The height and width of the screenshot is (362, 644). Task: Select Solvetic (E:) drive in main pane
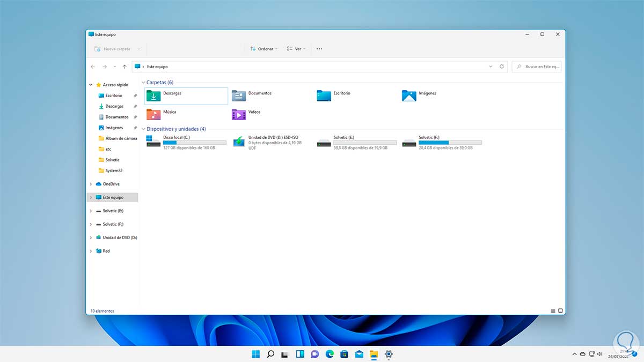(357, 142)
